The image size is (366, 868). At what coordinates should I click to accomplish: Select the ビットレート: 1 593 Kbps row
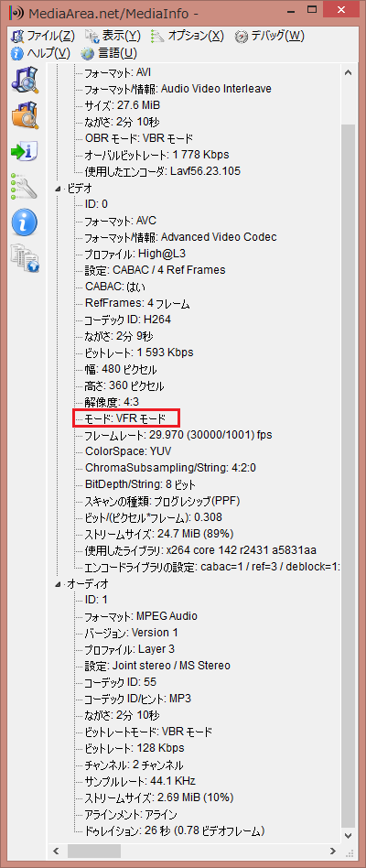coord(139,353)
